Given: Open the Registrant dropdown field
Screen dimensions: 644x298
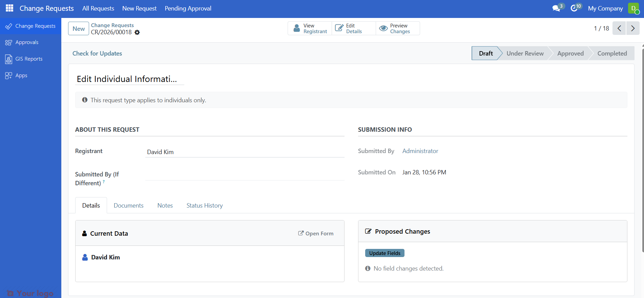Looking at the screenshot, I should coord(245,152).
